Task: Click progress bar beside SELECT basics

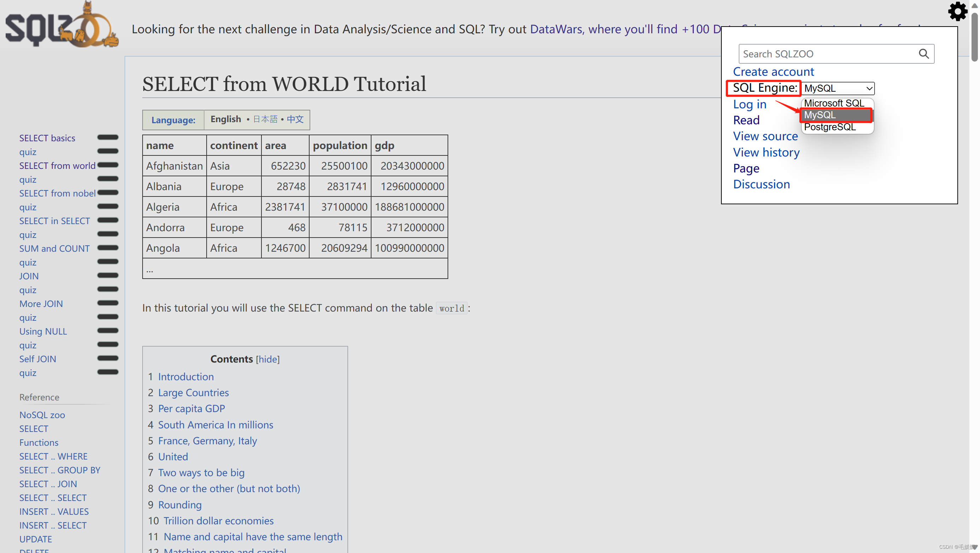Action: [108, 137]
